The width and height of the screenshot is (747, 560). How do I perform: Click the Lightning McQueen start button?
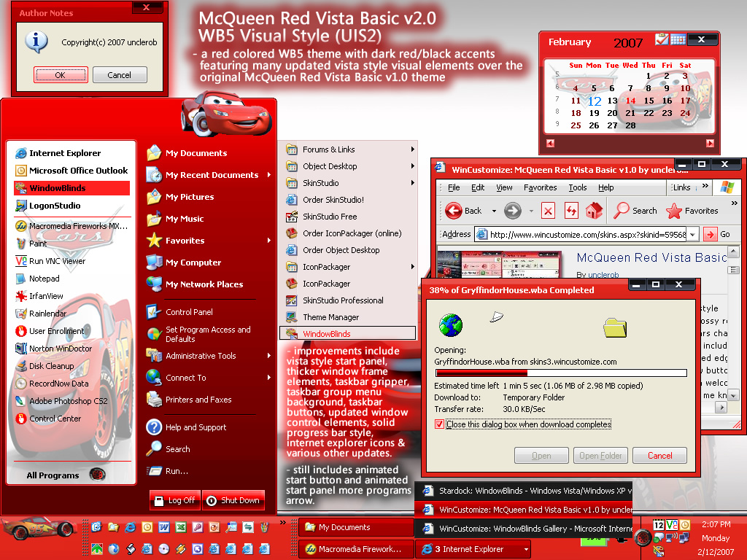[x=39, y=529]
